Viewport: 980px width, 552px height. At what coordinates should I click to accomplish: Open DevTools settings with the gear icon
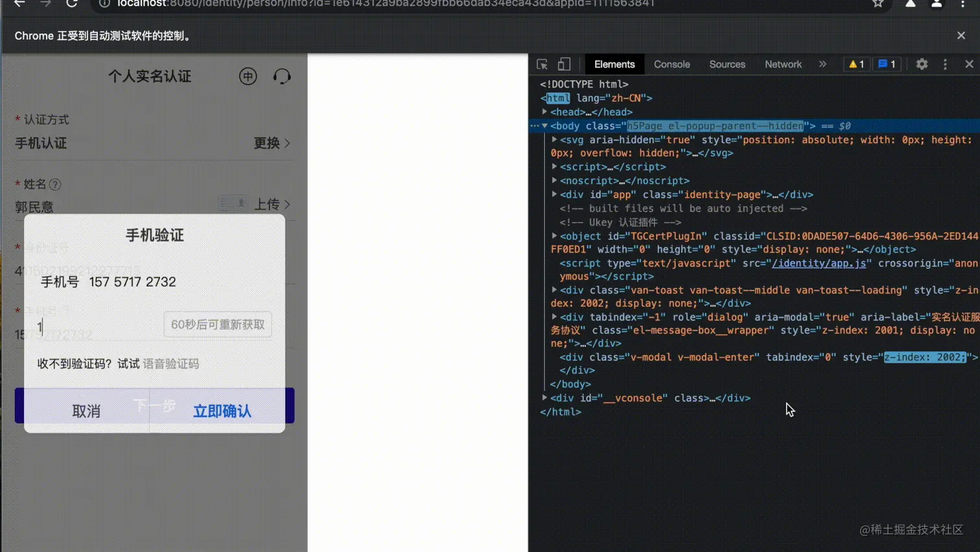[x=922, y=64]
